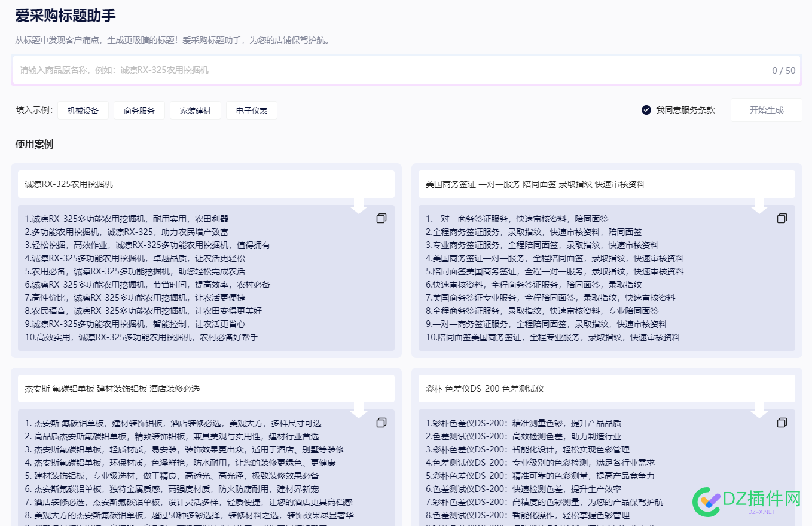
Task: Click line 7. 酒店装修必选，杰安斯氟碳铝单板
Action: (189, 502)
